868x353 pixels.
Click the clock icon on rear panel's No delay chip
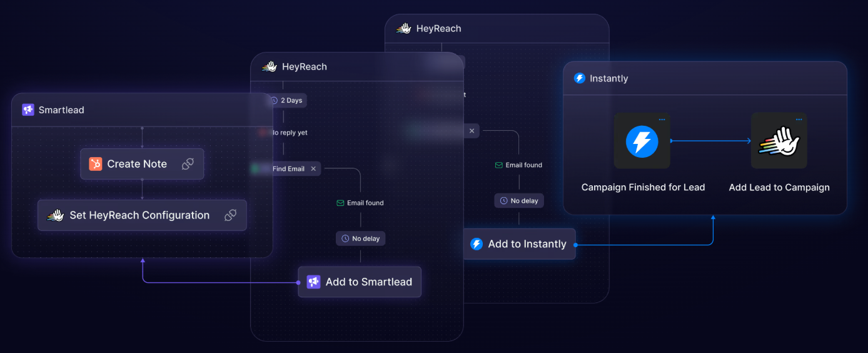[x=503, y=201]
